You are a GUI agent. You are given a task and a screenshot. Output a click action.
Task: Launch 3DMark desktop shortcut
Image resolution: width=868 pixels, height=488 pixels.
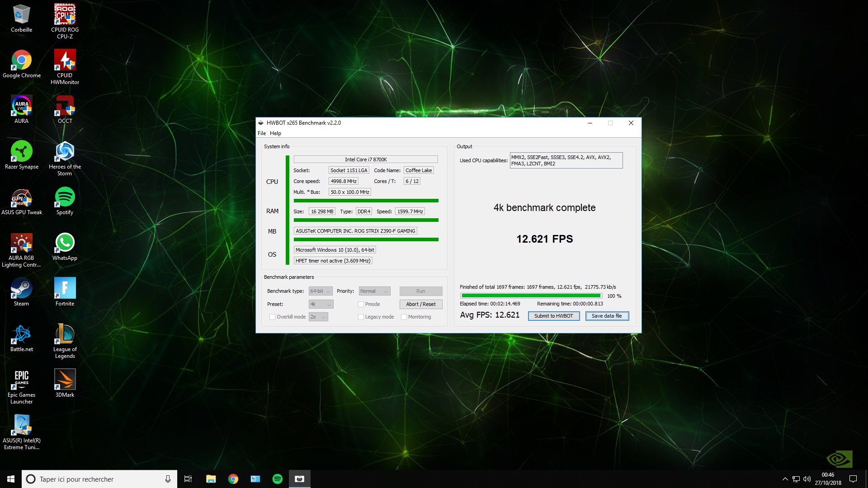point(65,384)
